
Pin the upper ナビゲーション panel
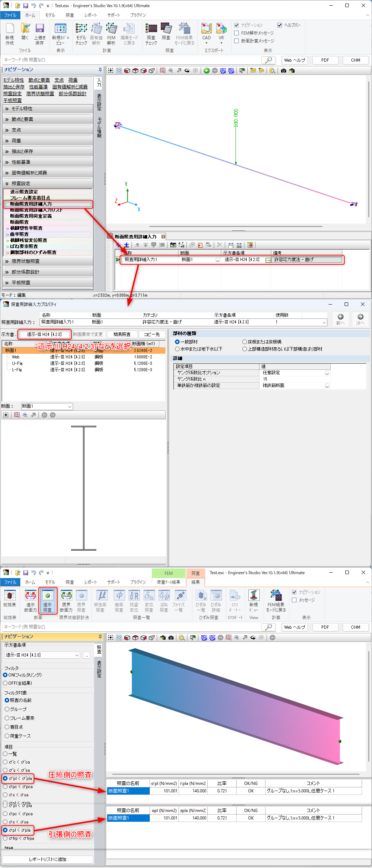coord(100,70)
